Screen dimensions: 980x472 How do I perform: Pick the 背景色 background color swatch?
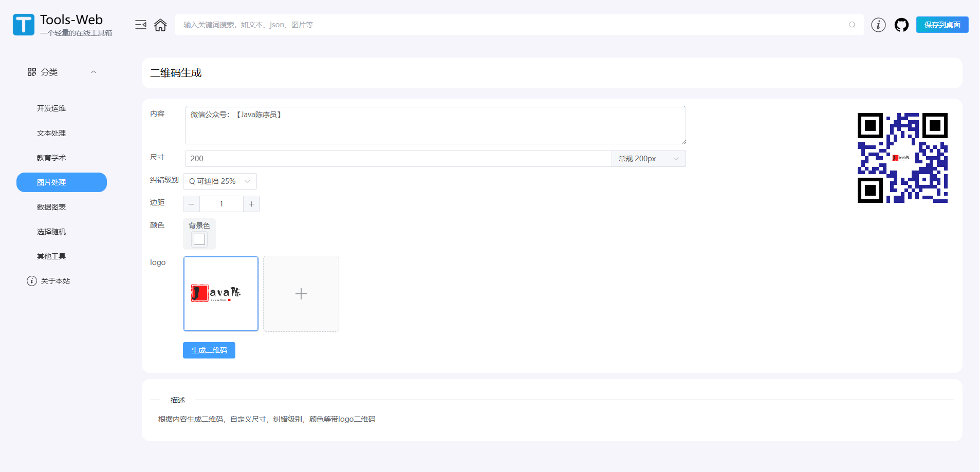tap(199, 239)
